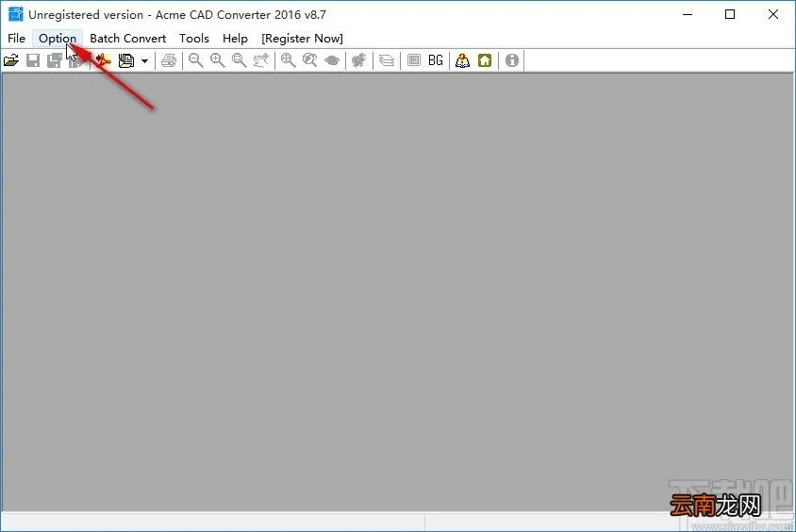Click the zoom window magnifier icon

pyautogui.click(x=240, y=60)
